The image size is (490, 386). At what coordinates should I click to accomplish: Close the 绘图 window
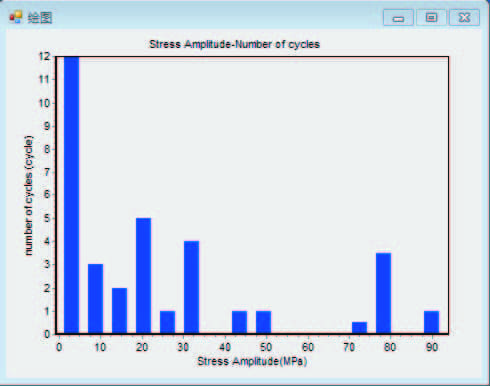[464, 17]
